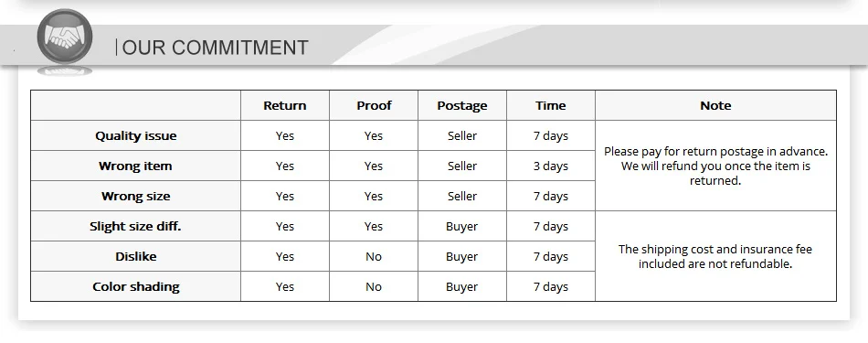868x343 pixels.
Task: Click Postage 'Seller' cell in Quality issue row
Action: tap(462, 135)
